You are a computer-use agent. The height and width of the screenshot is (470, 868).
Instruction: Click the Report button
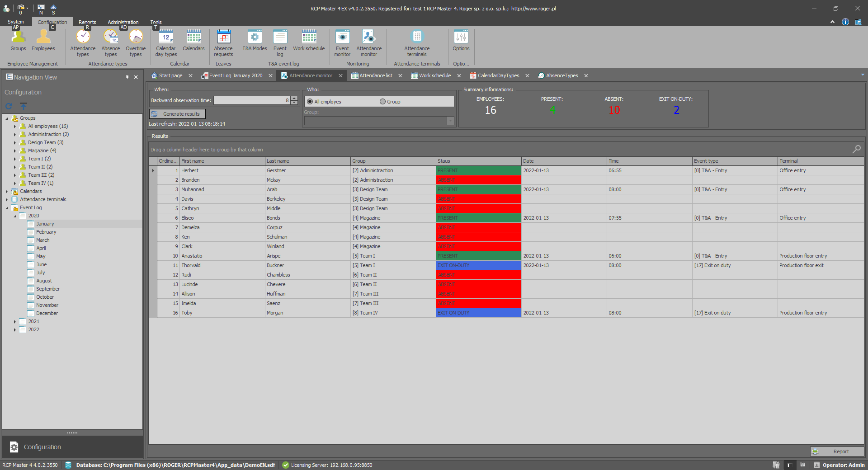coord(837,451)
